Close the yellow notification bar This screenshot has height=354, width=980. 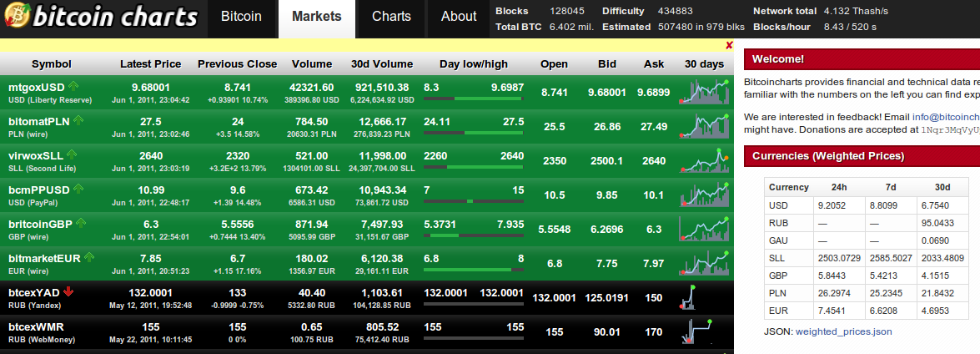(729, 45)
